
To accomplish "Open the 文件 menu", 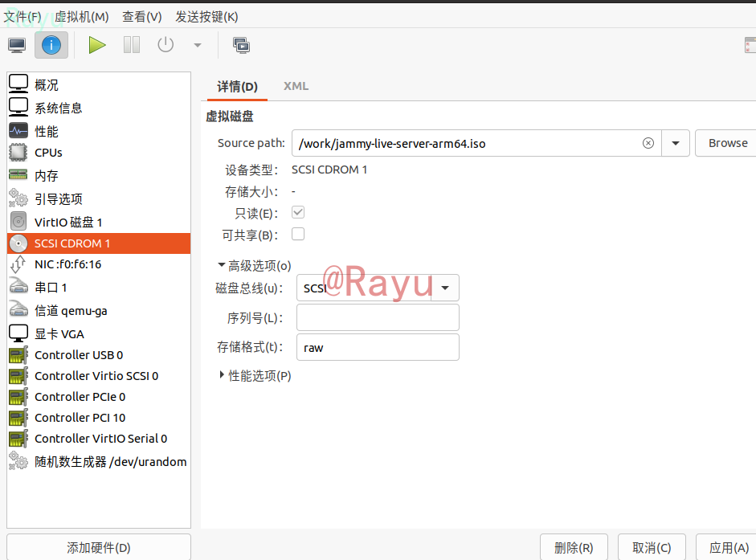I will point(23,17).
